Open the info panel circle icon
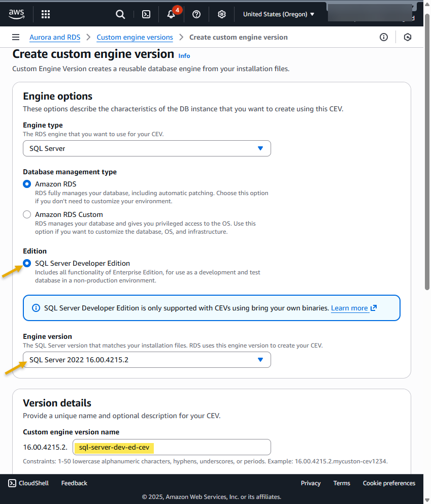This screenshot has width=431, height=504. (x=384, y=37)
